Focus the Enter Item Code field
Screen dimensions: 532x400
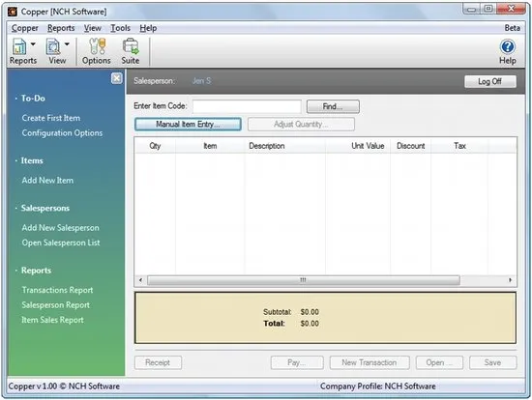click(247, 106)
